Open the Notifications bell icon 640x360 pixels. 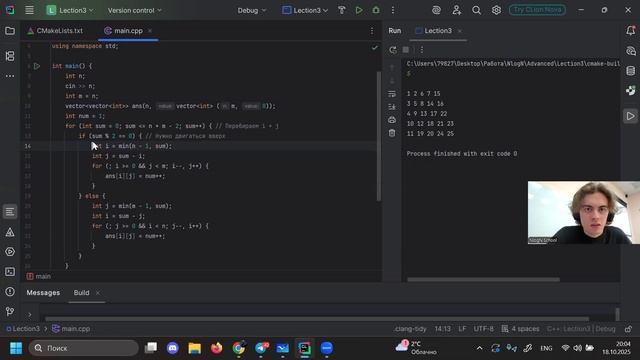631,31
